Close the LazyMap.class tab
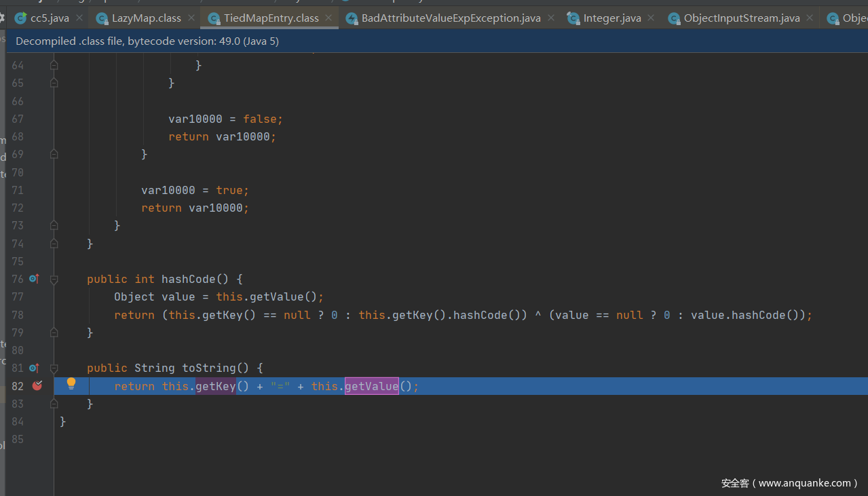The height and width of the screenshot is (496, 868). [x=191, y=18]
